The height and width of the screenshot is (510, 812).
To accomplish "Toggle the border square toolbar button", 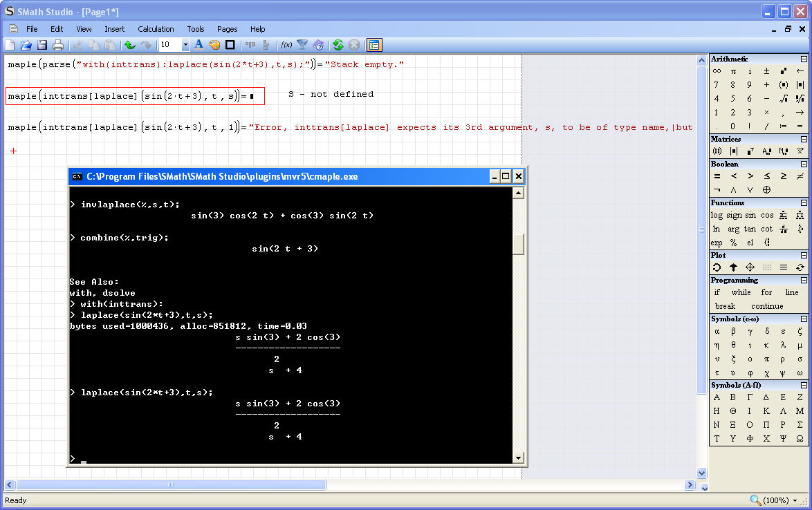I will (x=230, y=45).
